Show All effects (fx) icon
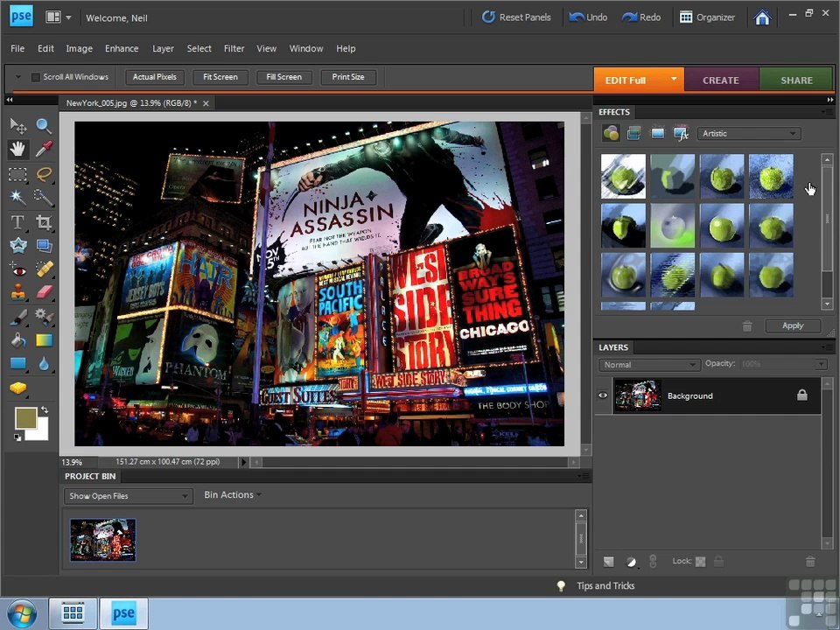The image size is (840, 630). click(x=681, y=133)
